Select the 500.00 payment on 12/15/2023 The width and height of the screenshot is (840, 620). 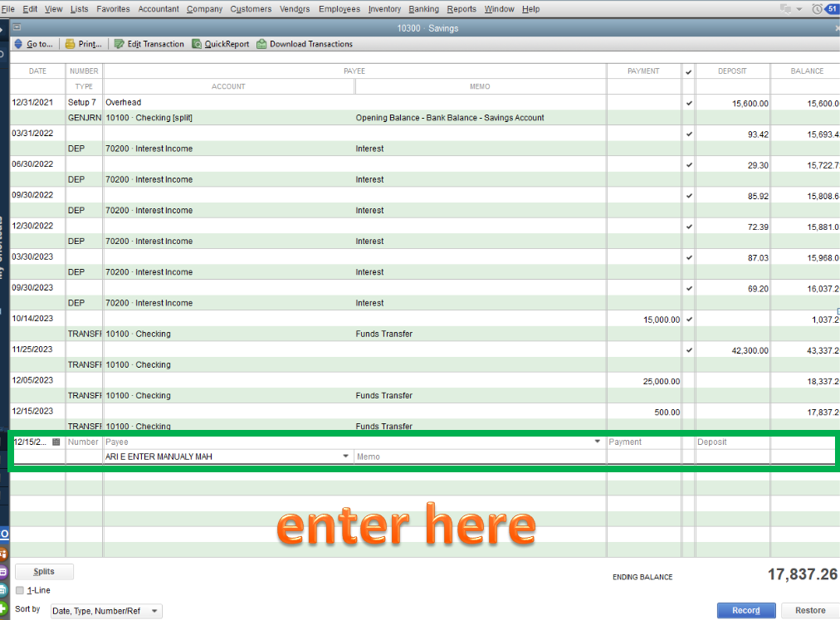click(667, 413)
